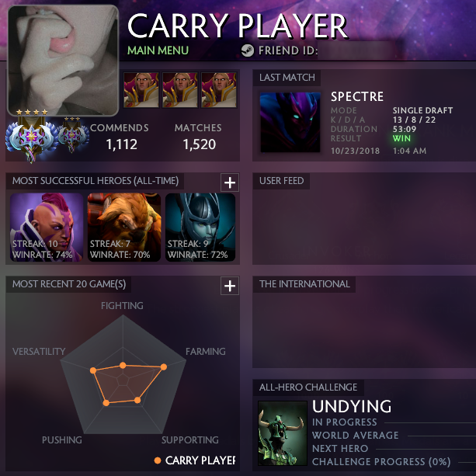Select the Earthshaker hero card
Viewport: 476px width, 476px height.
point(124,227)
